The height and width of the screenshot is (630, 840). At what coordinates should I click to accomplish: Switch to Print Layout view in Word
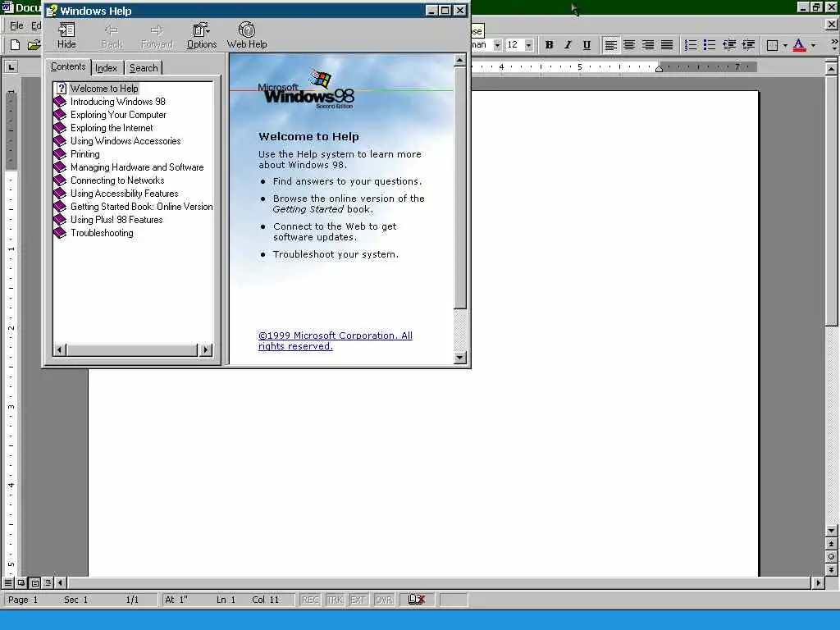pyautogui.click(x=34, y=582)
